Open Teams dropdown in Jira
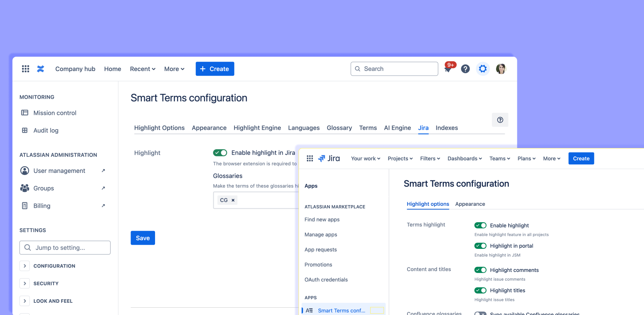 [500, 159]
